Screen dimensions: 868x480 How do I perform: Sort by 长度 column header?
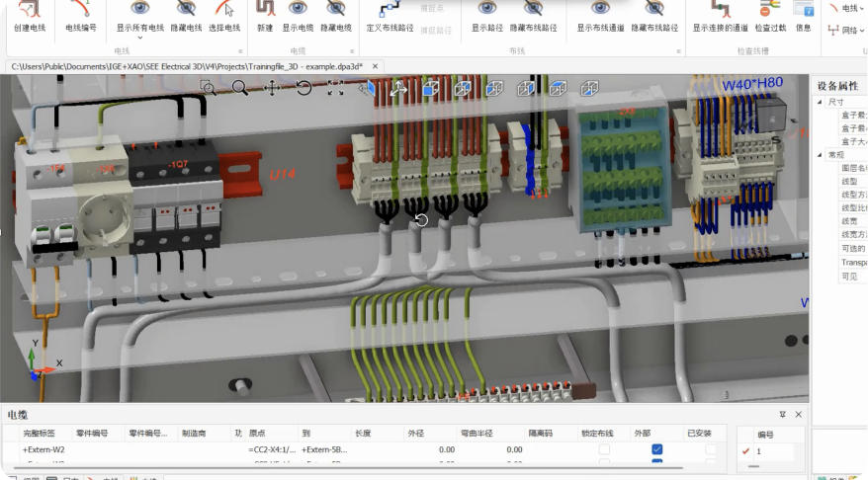tap(363, 433)
